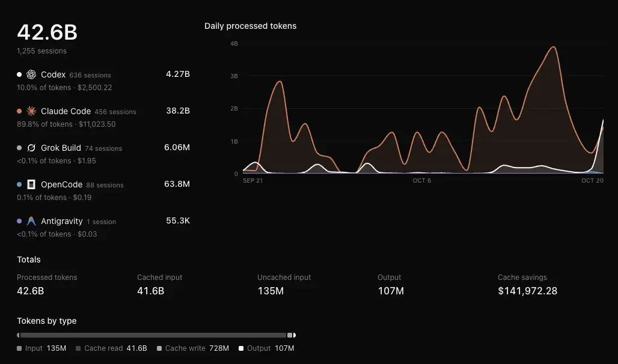Click the OCT 20 date label on chart

592,180
